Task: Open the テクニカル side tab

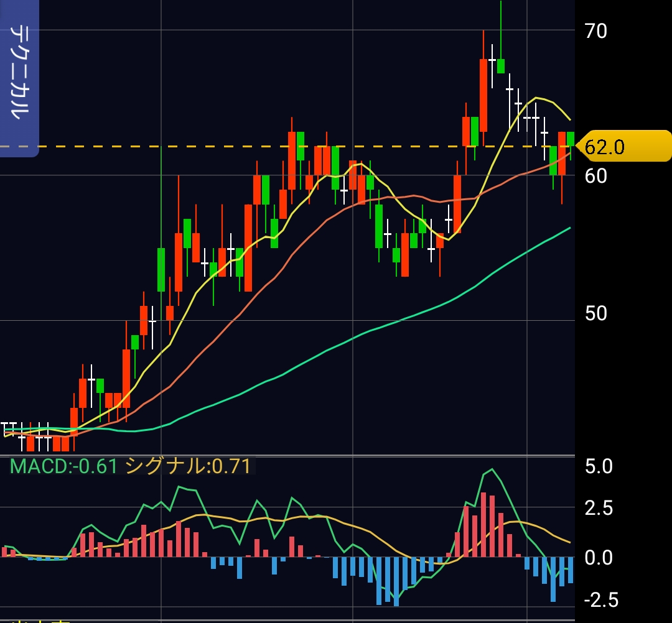Action: point(19,79)
